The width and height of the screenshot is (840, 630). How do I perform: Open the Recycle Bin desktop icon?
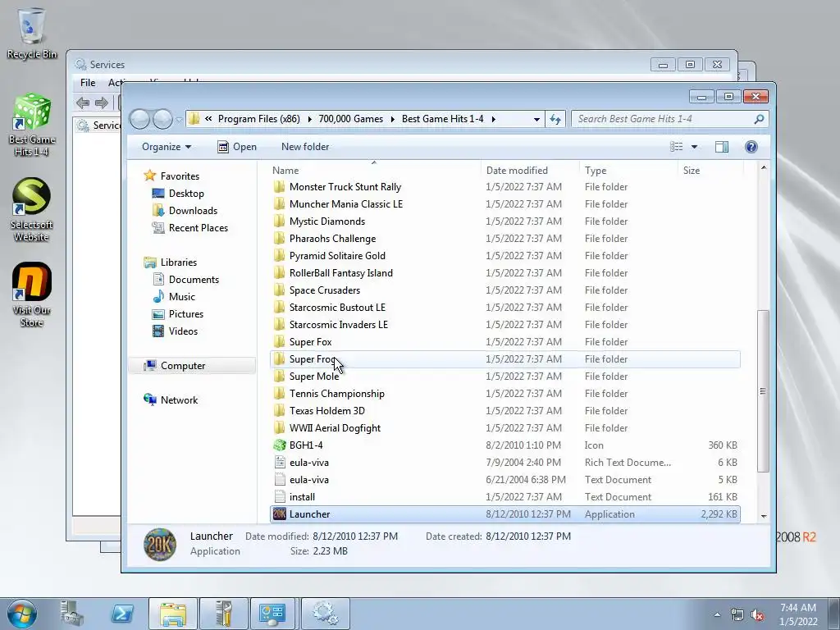tap(32, 33)
